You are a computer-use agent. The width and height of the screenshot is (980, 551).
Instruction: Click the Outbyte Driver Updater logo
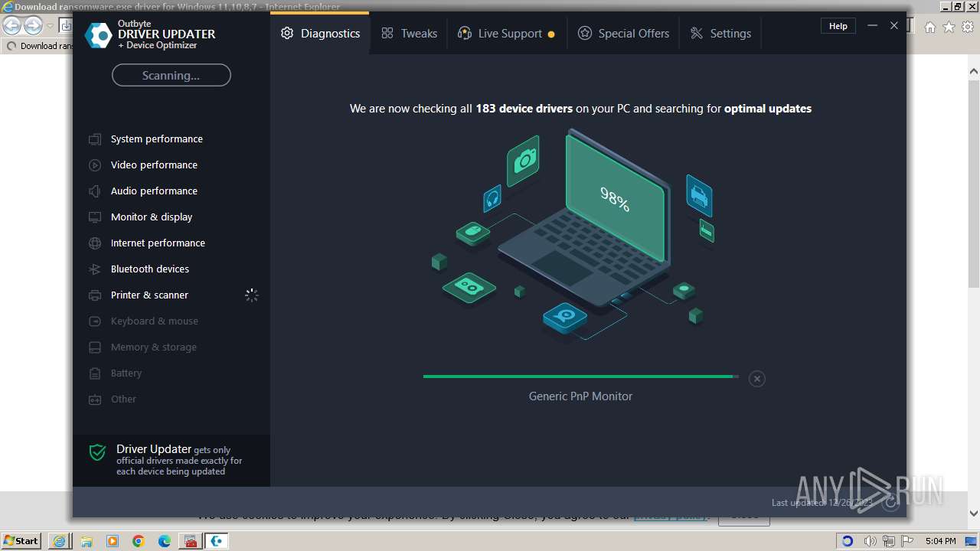tap(98, 34)
